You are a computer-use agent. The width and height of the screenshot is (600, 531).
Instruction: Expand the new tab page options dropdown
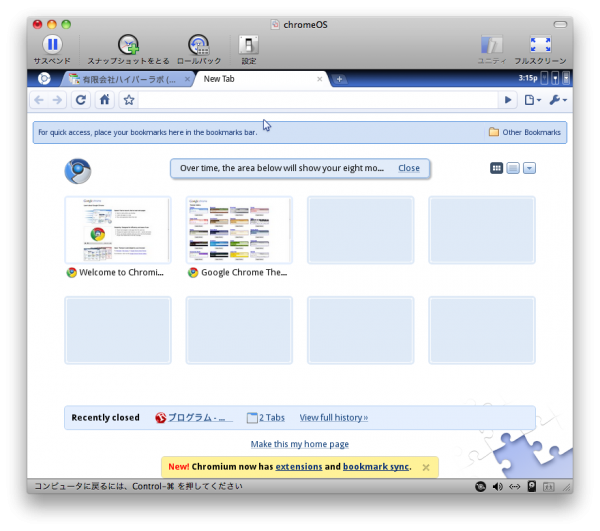pyautogui.click(x=529, y=168)
